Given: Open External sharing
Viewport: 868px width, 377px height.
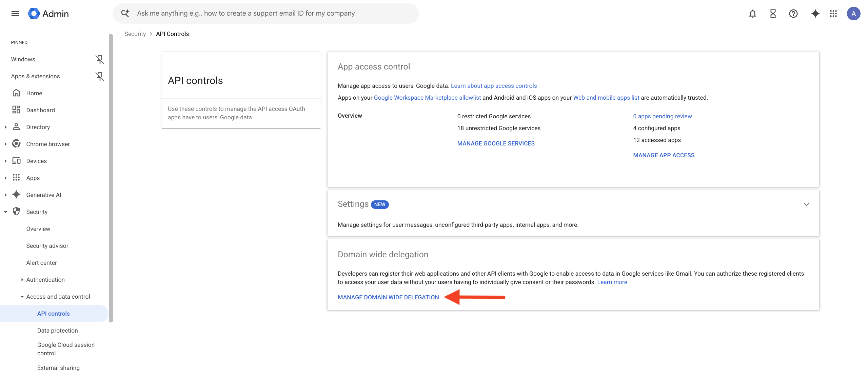Looking at the screenshot, I should pos(58,368).
